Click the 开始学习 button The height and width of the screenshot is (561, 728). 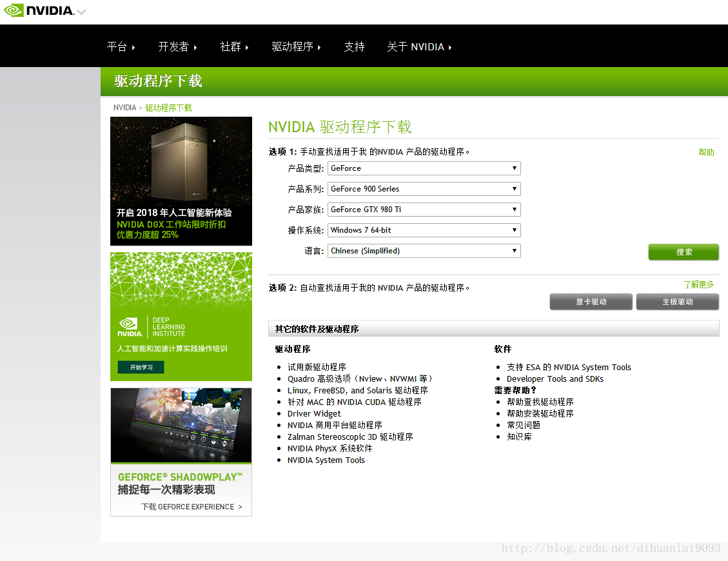(x=141, y=368)
